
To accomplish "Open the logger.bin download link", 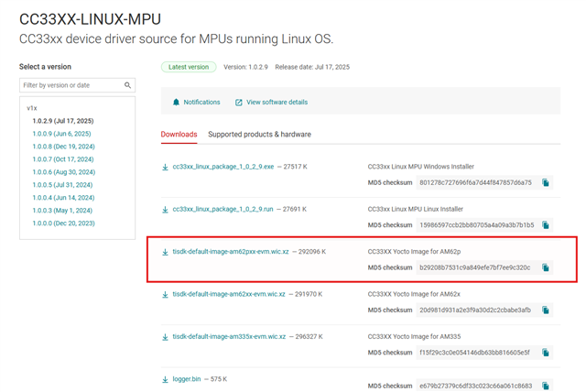I will click(x=188, y=378).
